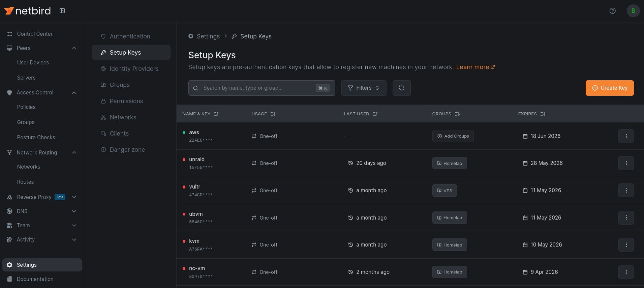Image resolution: width=644 pixels, height=288 pixels.
Task: Click Homelab group of ubvm key
Action: [450, 218]
